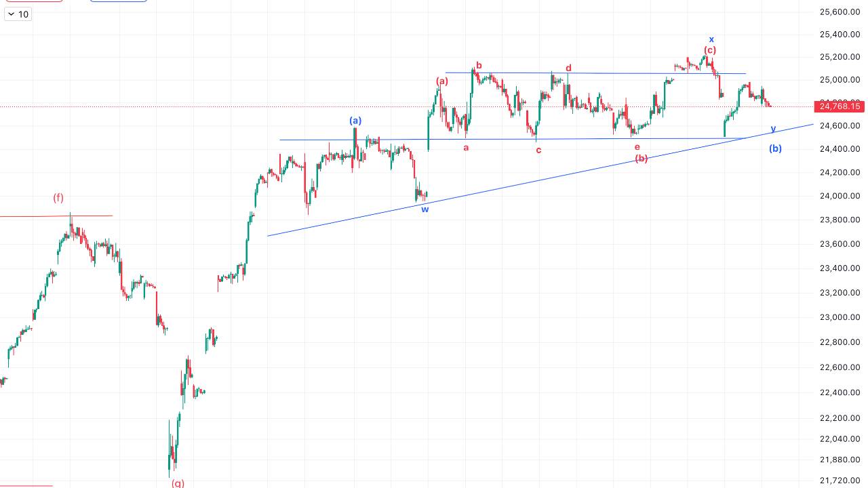Click the 25,000.00 price axis value
The height and width of the screenshot is (488, 868).
pos(839,79)
